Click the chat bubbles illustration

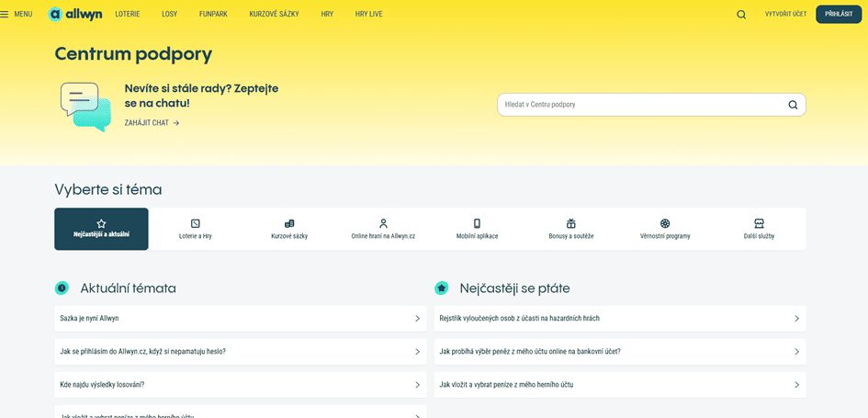tap(85, 107)
